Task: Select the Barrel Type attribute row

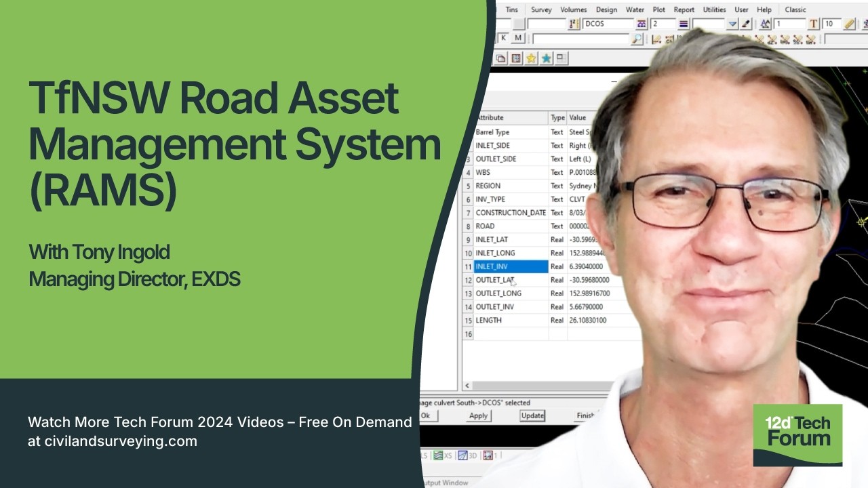Action: [x=511, y=132]
